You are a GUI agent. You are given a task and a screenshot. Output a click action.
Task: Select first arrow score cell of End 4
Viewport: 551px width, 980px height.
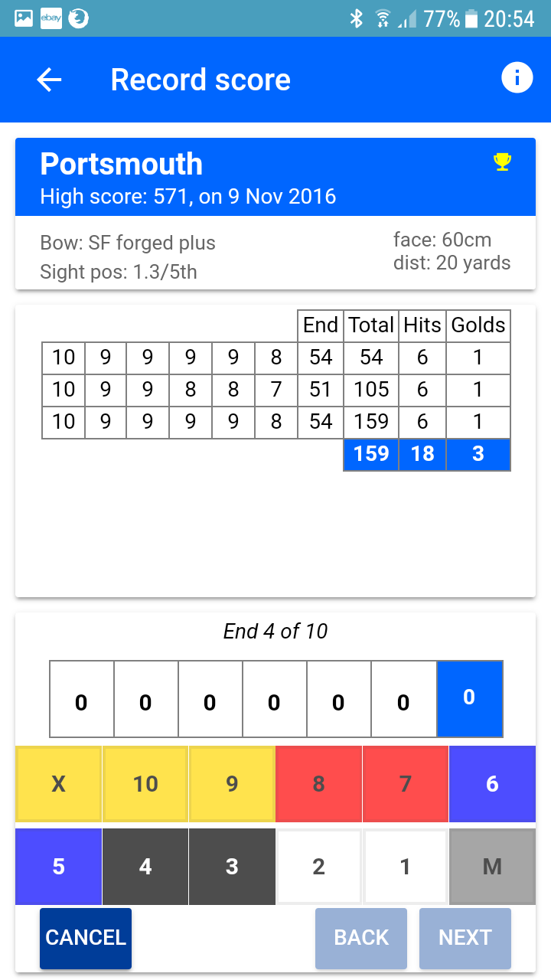pos(82,700)
